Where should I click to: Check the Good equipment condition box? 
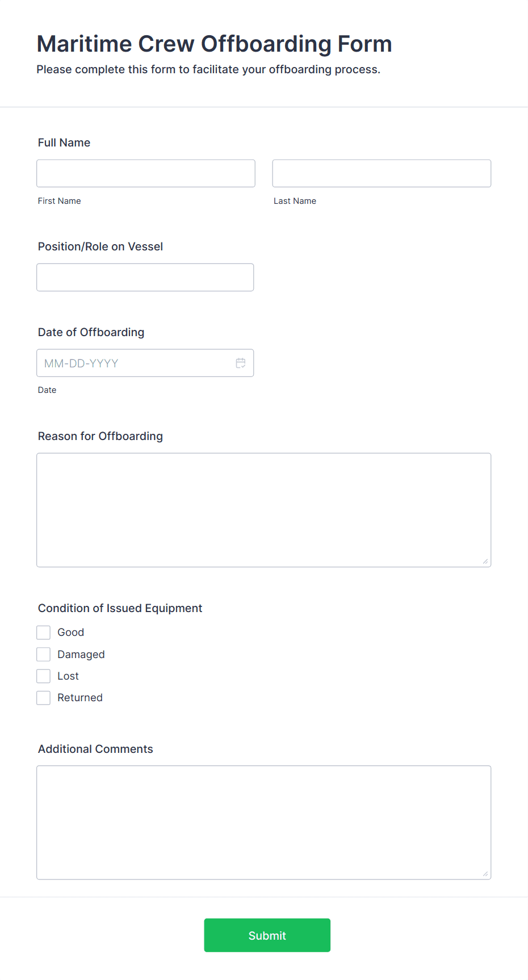tap(43, 632)
